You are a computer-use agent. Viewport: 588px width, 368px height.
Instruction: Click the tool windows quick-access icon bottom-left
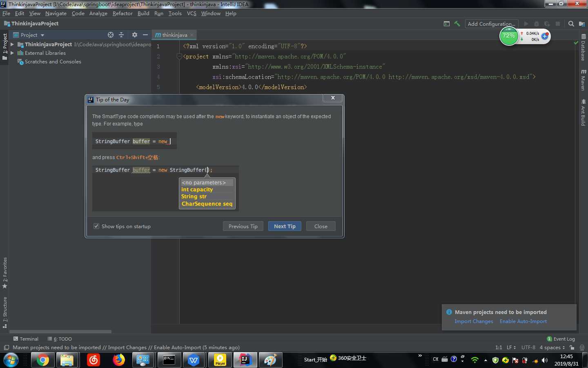click(6, 348)
